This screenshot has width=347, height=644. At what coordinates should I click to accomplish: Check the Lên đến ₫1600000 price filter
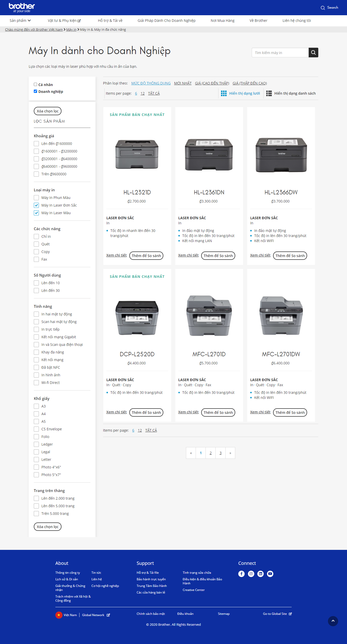[x=36, y=144]
